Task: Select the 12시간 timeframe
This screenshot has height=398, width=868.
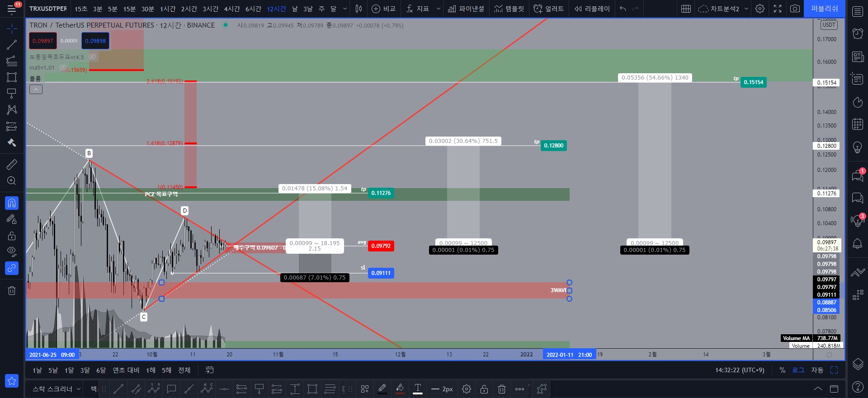Action: pyautogui.click(x=276, y=9)
